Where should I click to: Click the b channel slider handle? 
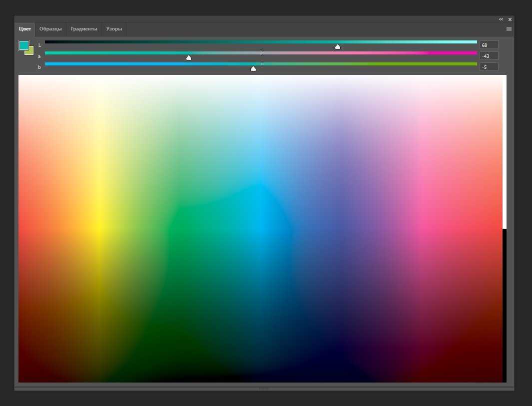253,69
